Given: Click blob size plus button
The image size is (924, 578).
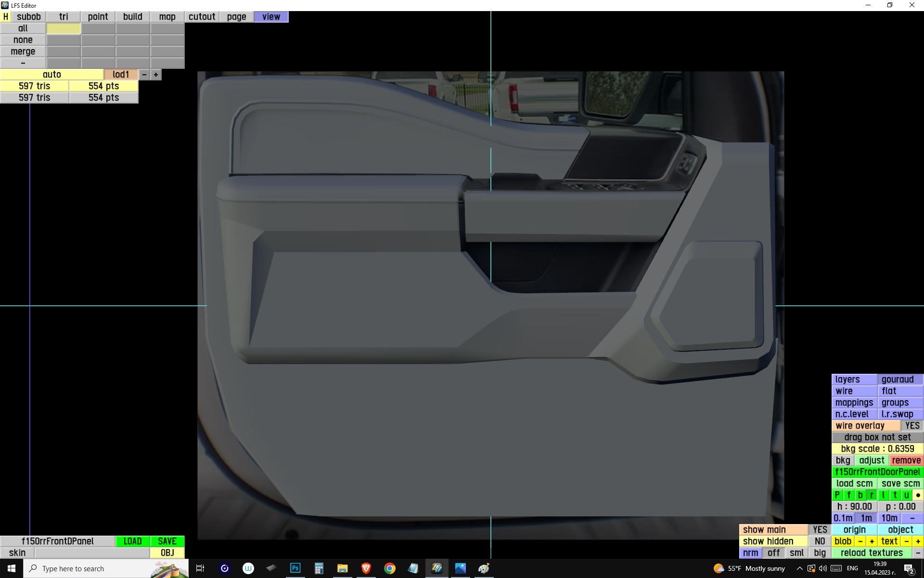Looking at the screenshot, I should click(x=872, y=541).
